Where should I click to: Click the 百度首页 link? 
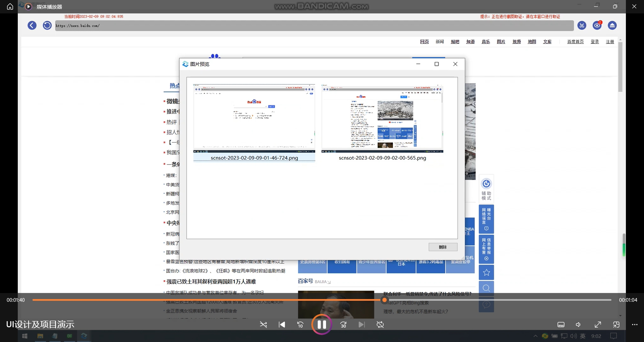(575, 42)
